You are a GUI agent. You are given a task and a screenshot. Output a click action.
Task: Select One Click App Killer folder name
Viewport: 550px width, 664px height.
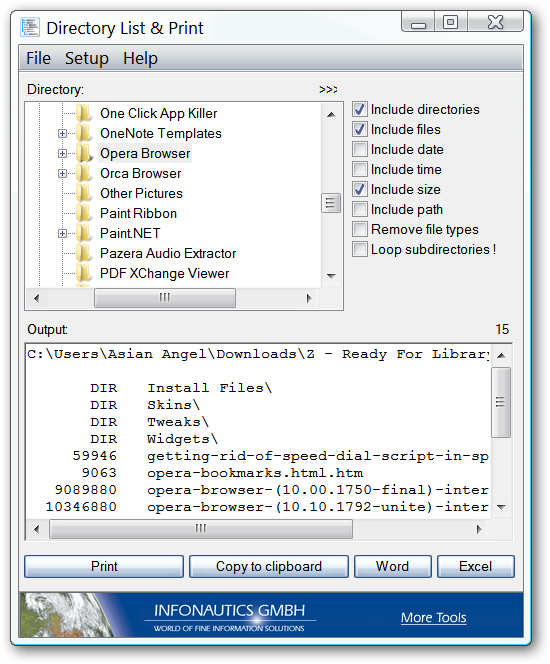[x=158, y=113]
